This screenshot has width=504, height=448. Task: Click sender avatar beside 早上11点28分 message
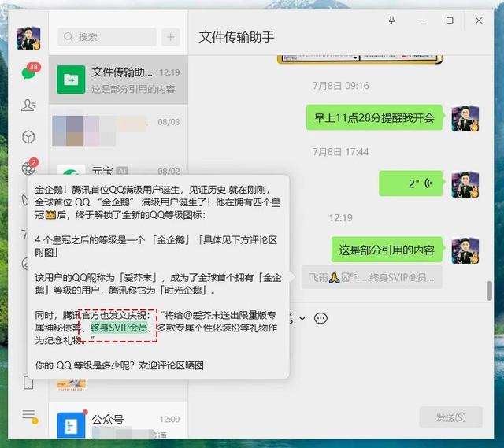[465, 118]
